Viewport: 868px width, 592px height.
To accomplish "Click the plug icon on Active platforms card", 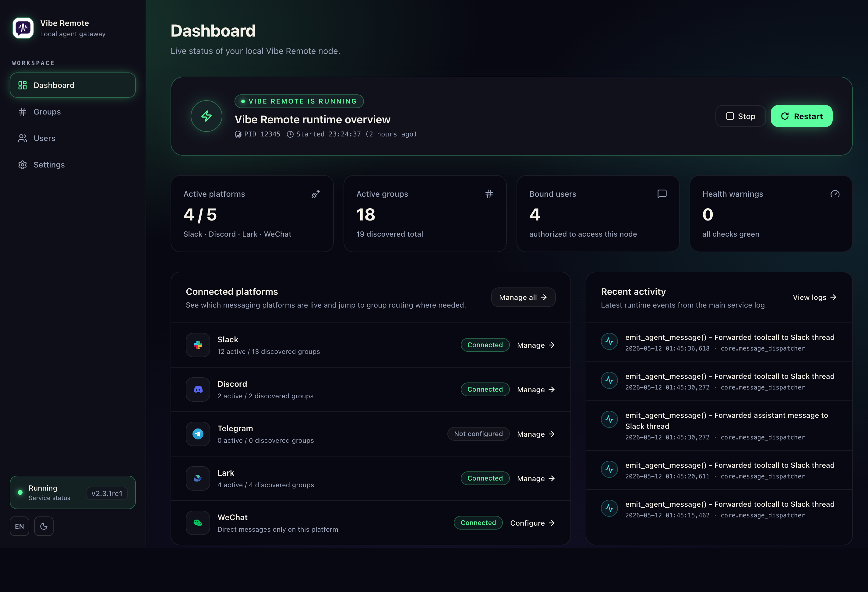I will pyautogui.click(x=316, y=194).
